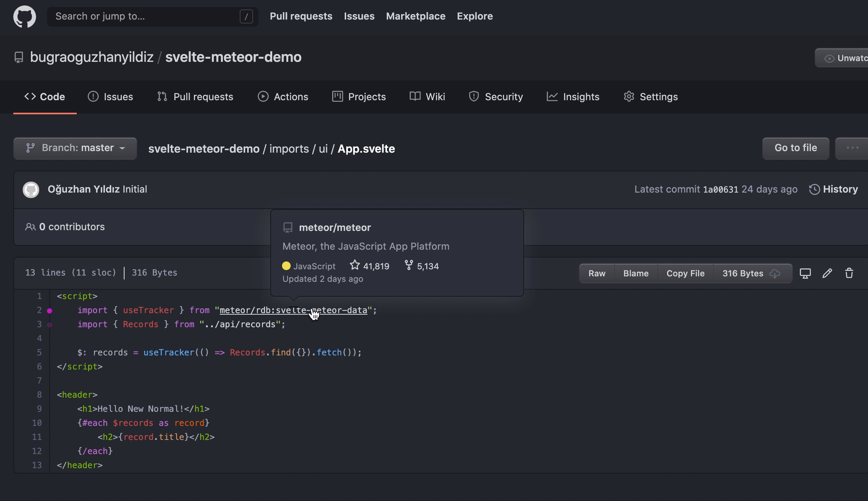The width and height of the screenshot is (868, 501).
Task: Click the meteor/rdb:svelte-meteor-data link
Action: [293, 310]
